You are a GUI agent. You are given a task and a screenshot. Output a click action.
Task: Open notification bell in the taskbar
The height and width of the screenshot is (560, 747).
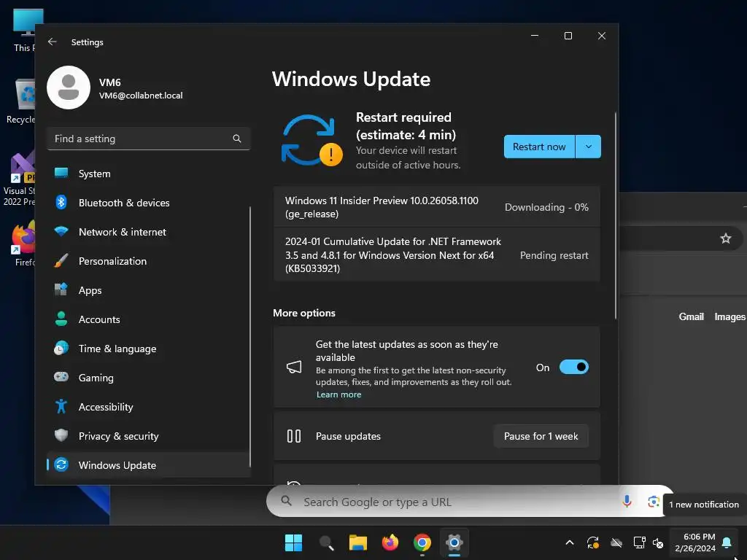(727, 542)
